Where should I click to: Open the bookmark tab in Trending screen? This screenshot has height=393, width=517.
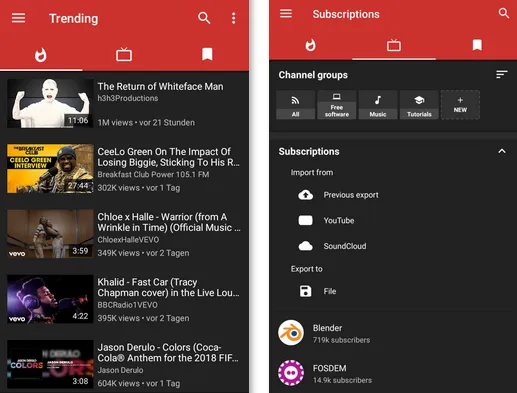pyautogui.click(x=207, y=54)
